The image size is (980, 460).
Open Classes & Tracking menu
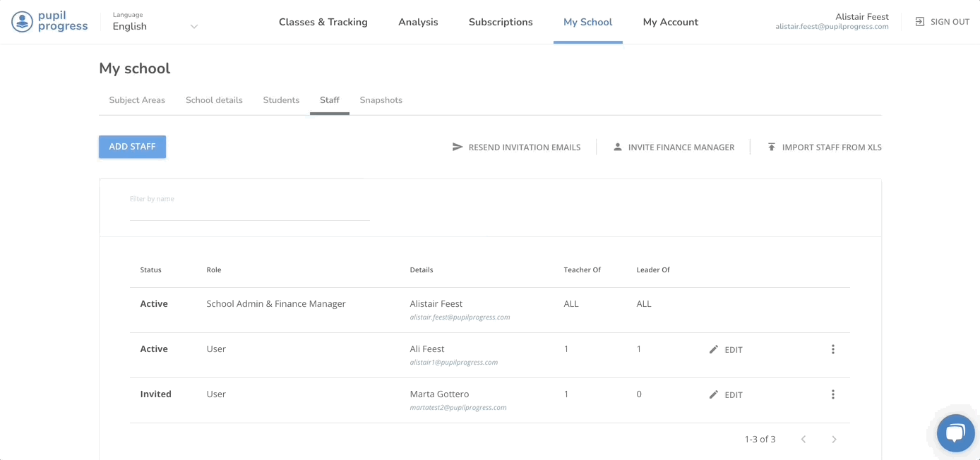pos(323,22)
